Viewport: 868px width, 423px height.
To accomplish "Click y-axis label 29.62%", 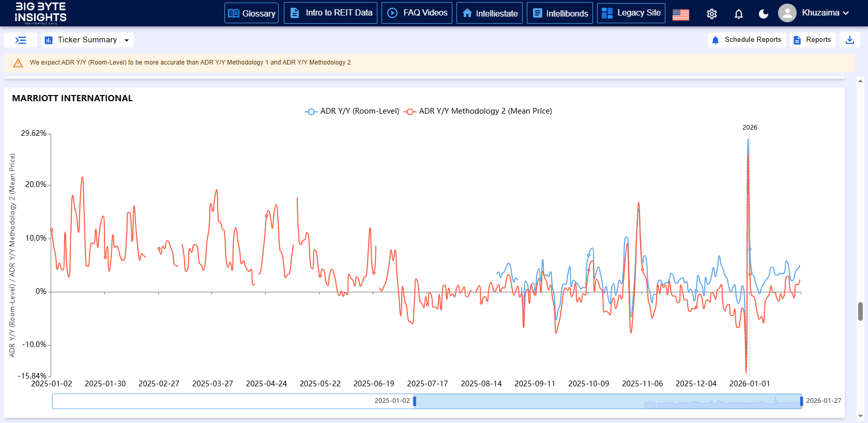I will (x=34, y=133).
